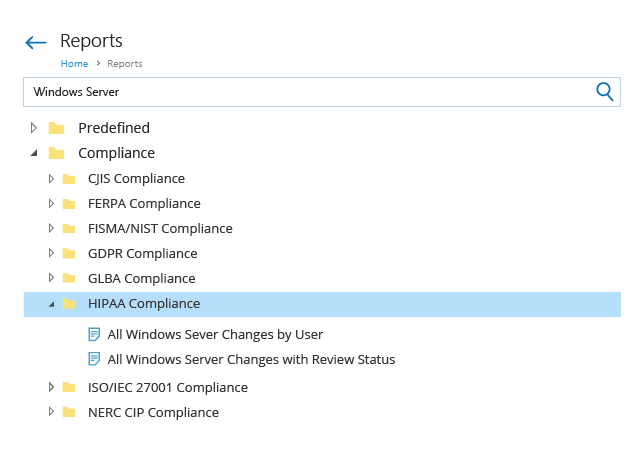This screenshot has height=450, width=640.
Task: Open All Windows Server Changes with Review Status
Action: [x=251, y=359]
